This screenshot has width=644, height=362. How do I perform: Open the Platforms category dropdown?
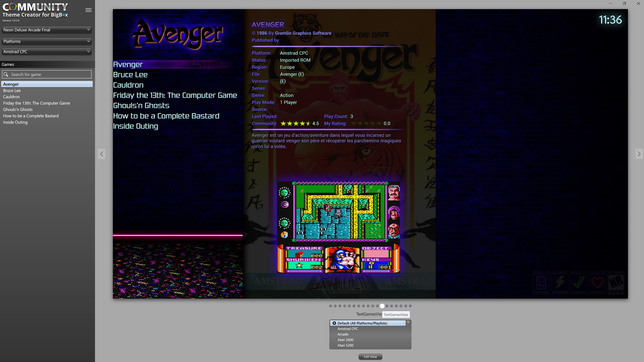pyautogui.click(x=47, y=41)
